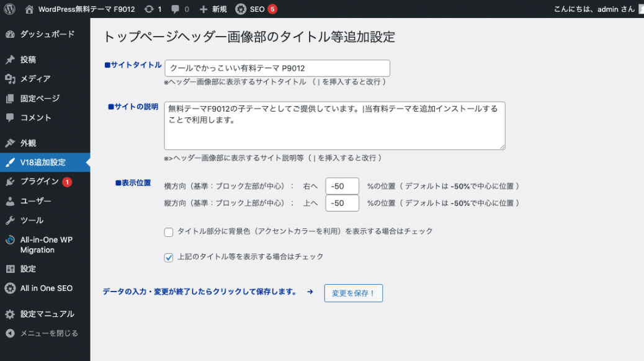Collapse menu with メニューを閉じる arrow icon
This screenshot has height=361, width=644.
(x=11, y=334)
